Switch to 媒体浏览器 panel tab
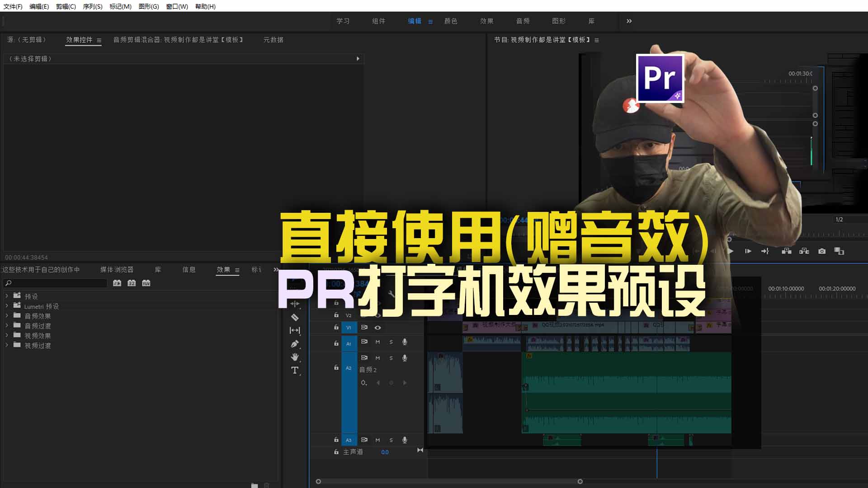The image size is (868, 488). (117, 270)
